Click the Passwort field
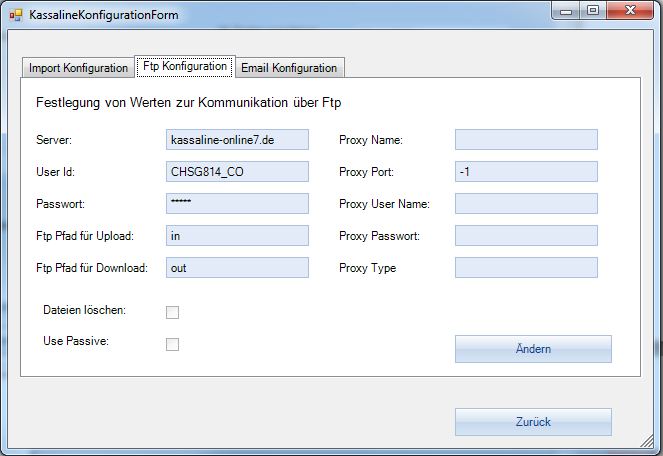The height and width of the screenshot is (456, 663). 238,204
